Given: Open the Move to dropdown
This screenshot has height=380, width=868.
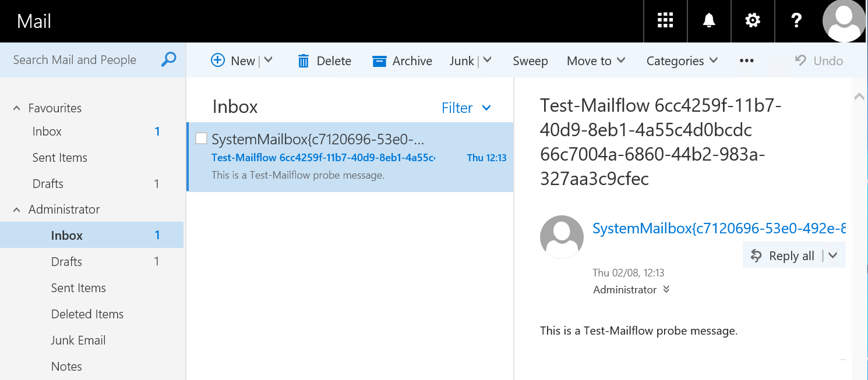Looking at the screenshot, I should [596, 61].
